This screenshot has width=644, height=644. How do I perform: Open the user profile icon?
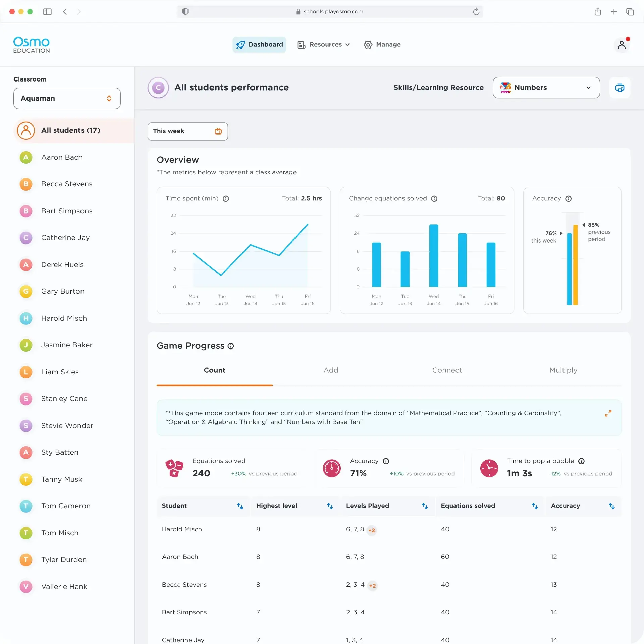pyautogui.click(x=622, y=45)
